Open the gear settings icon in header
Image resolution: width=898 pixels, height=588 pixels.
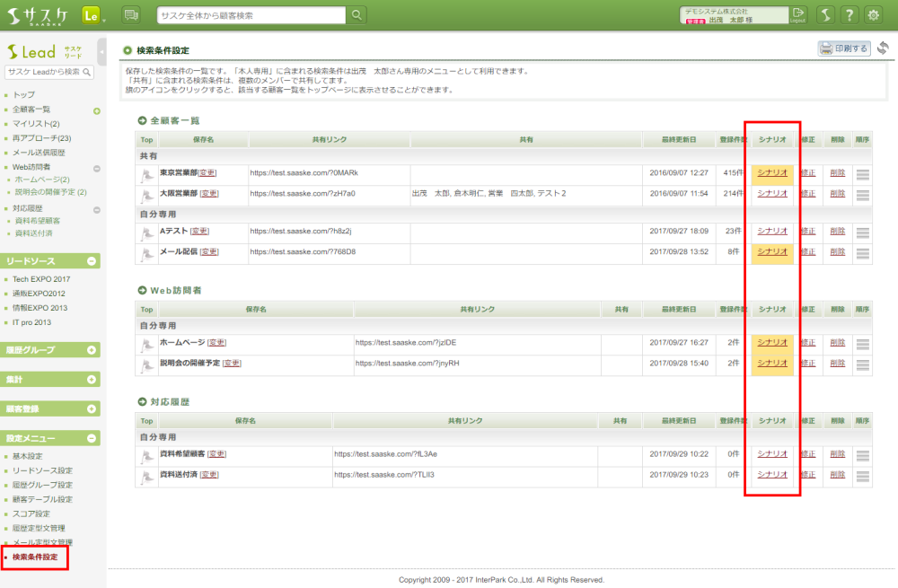[872, 15]
